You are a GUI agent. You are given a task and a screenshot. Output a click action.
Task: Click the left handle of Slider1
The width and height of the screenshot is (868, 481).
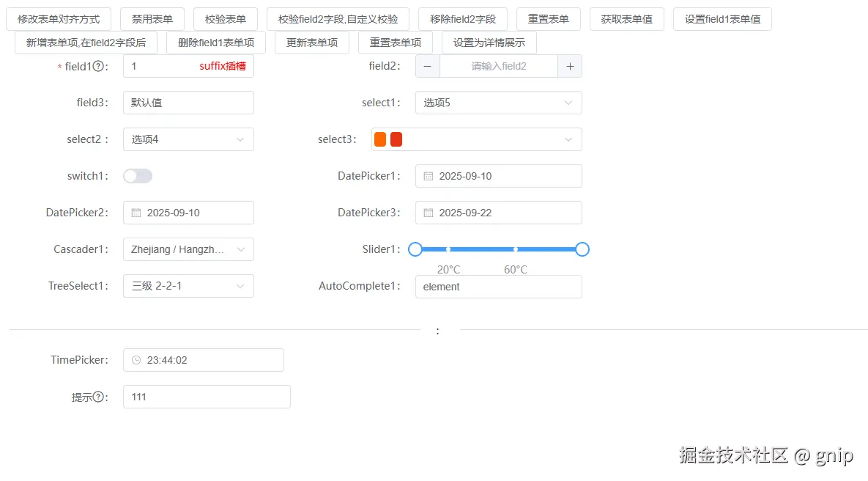tap(415, 249)
